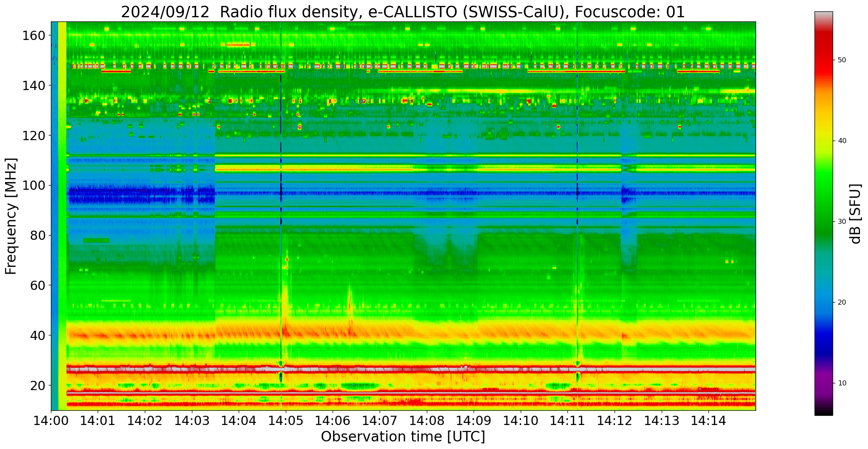868x449 pixels.
Task: Click the colorbar value 40 label
Action: pos(842,141)
